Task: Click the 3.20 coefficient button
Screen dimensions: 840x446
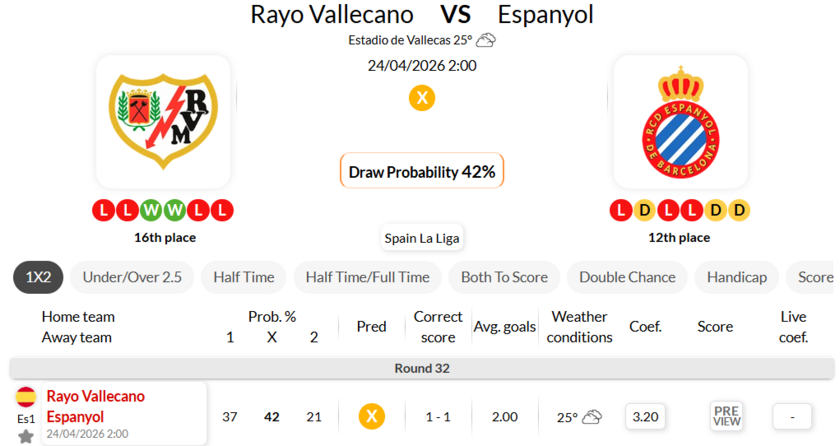Action: click(x=647, y=415)
